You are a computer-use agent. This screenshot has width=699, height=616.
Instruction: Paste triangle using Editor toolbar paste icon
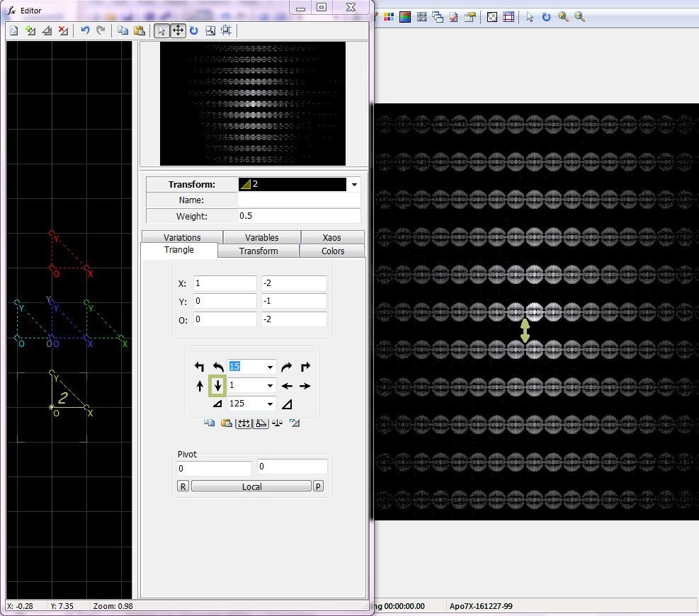click(139, 30)
